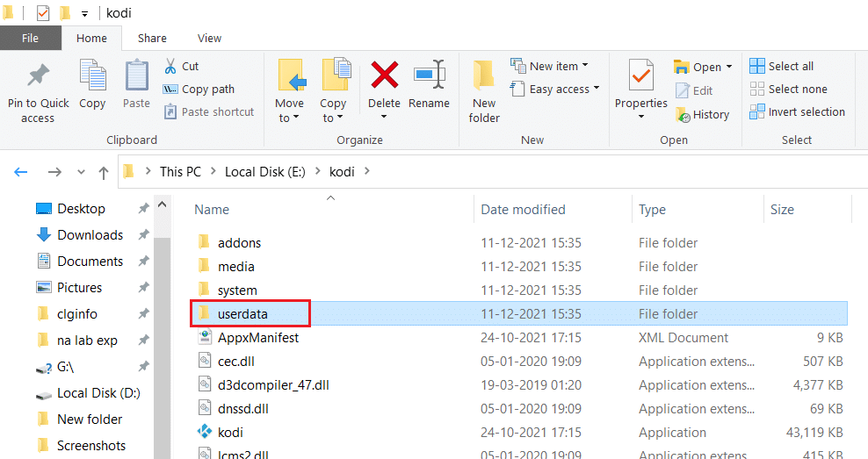Click Select none in ribbon
Viewport: 868px width, 459px height.
[788, 89]
